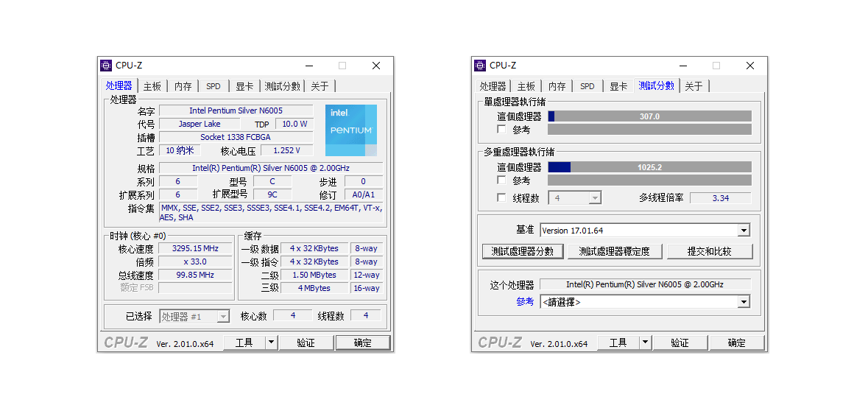868x400 pixels.
Task: Click the 名字 field Intel Pentium Silver N6005
Action: coord(236,110)
